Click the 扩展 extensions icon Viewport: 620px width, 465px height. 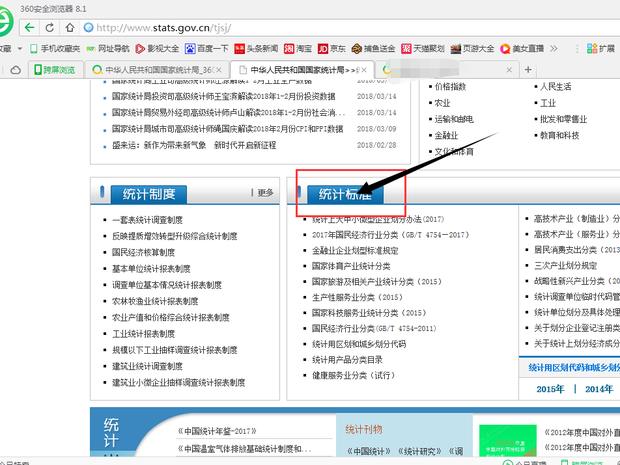601,49
